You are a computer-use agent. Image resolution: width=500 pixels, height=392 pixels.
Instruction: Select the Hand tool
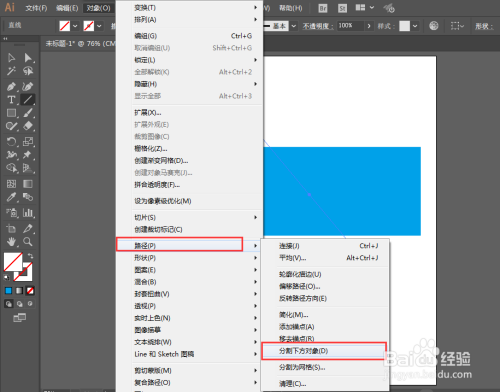[12, 242]
